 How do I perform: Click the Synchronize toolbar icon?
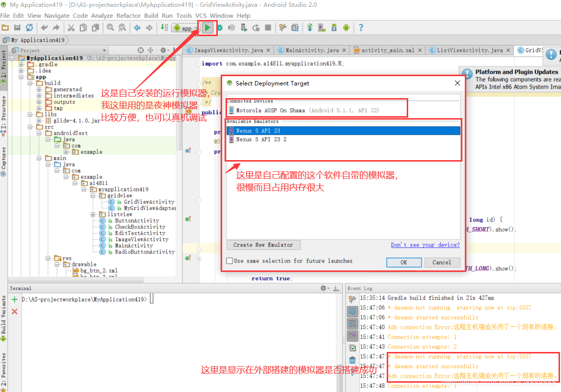pyautogui.click(x=29, y=27)
